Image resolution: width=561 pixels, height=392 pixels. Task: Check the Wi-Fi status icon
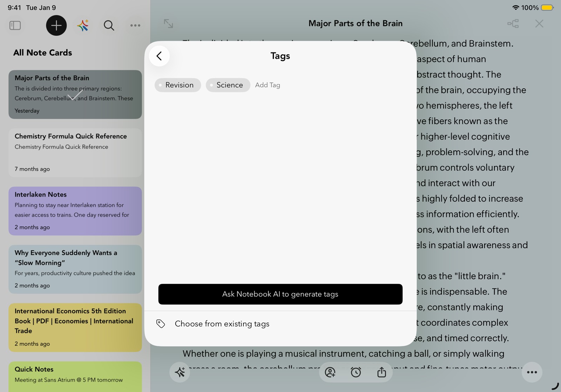point(515,7)
